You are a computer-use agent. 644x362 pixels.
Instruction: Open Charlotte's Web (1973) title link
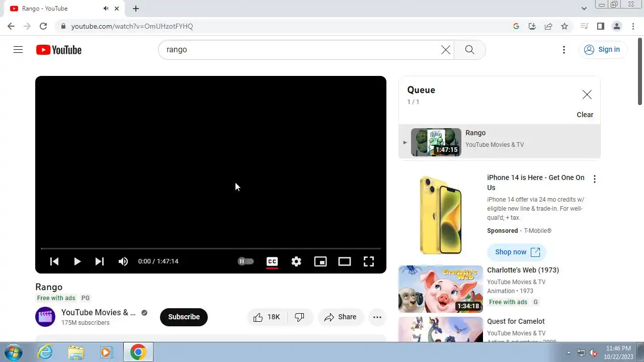tap(523, 270)
